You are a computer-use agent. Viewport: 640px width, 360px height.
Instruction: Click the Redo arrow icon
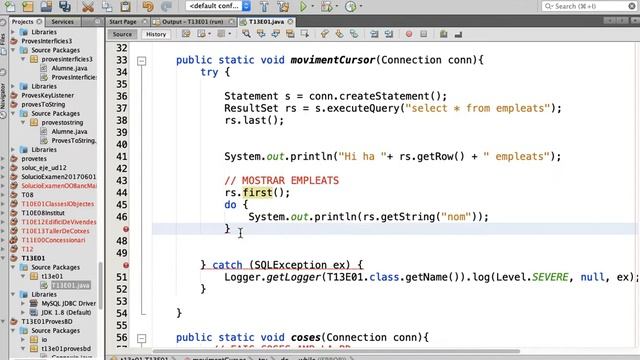166,6
